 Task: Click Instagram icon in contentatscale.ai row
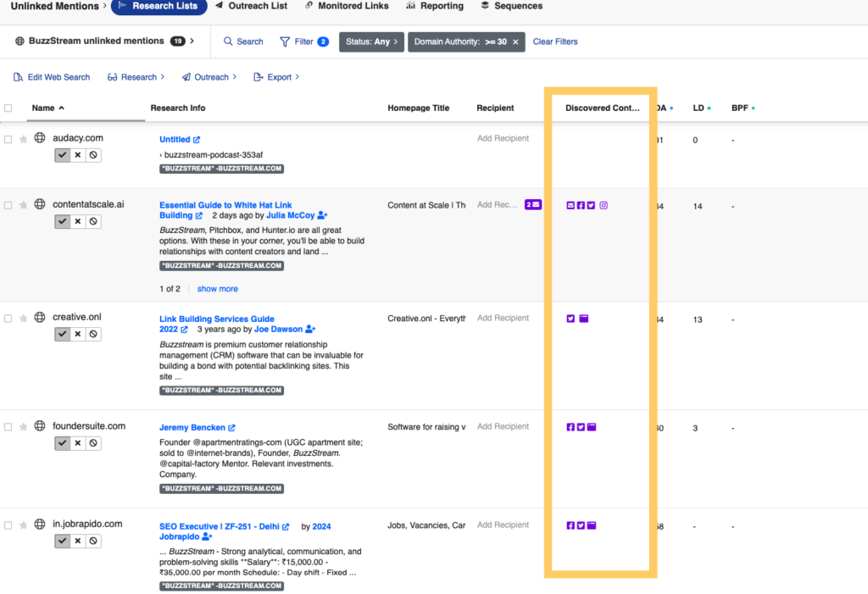pyautogui.click(x=604, y=205)
